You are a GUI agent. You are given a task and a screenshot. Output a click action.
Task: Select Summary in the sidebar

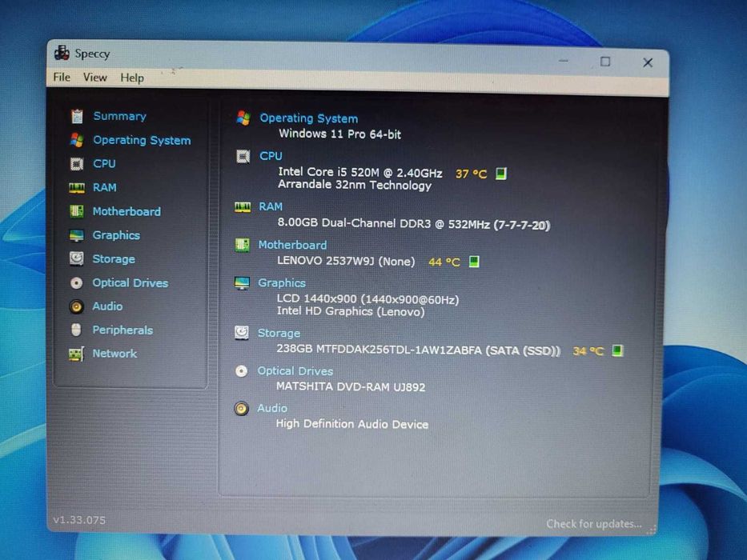tap(119, 116)
